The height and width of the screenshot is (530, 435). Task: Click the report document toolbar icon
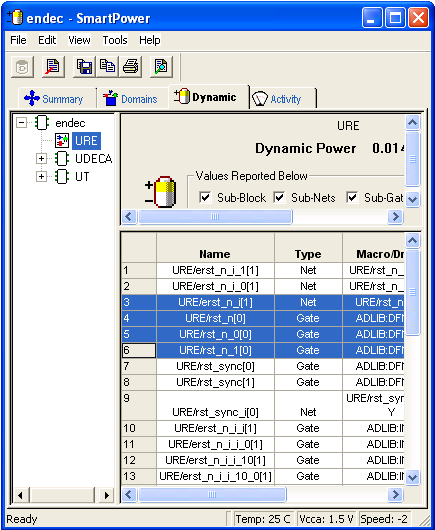click(53, 67)
